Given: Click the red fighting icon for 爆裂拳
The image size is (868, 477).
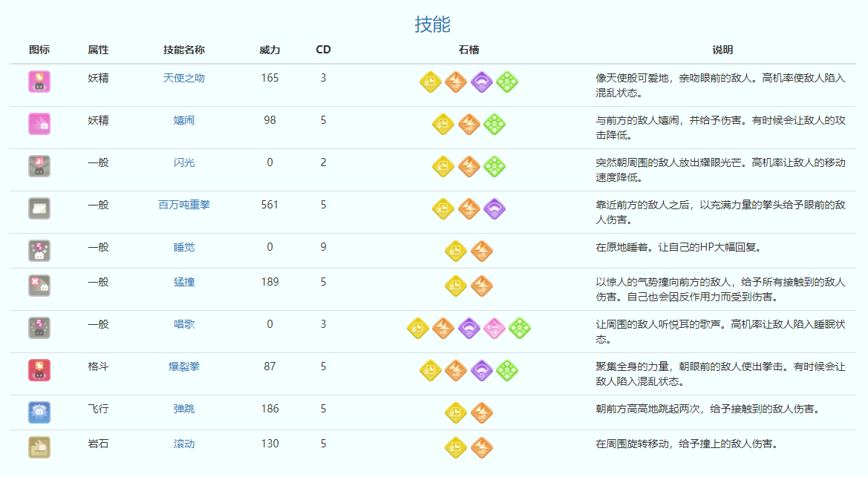Looking at the screenshot, I should (x=39, y=370).
